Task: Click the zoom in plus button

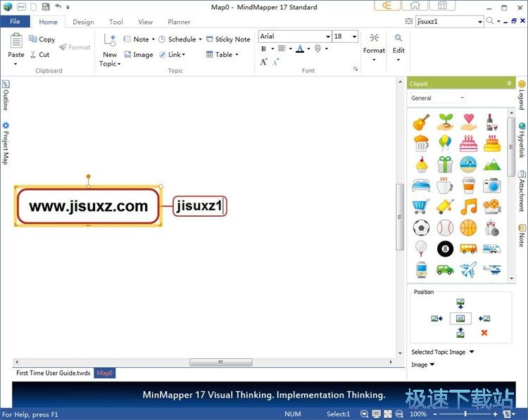Action: click(x=496, y=414)
